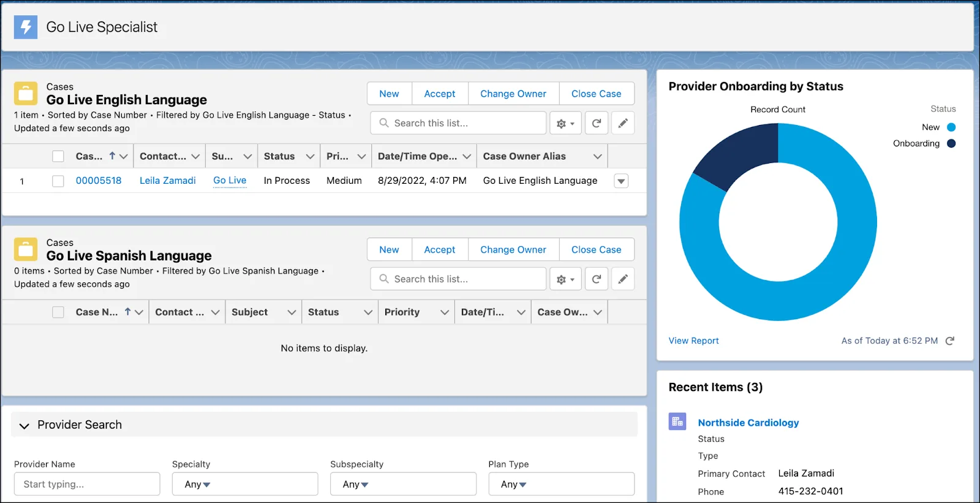
Task: Open list view controls gear in Spanish list
Action: coord(565,279)
